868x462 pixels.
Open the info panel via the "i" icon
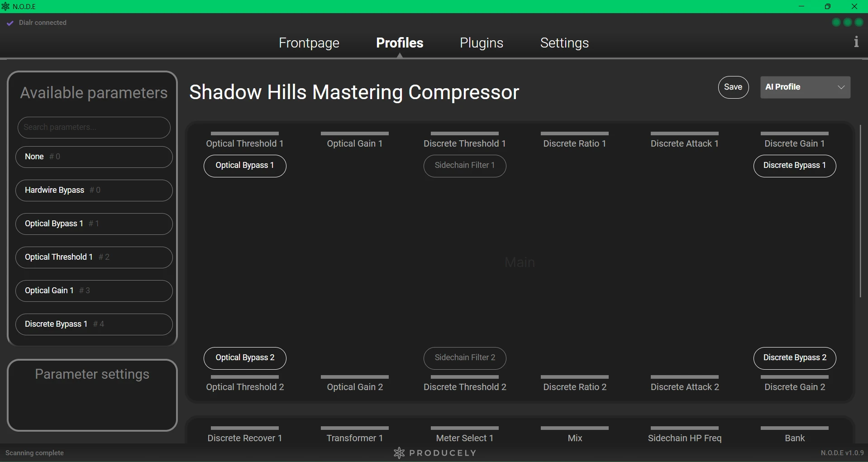tap(857, 42)
